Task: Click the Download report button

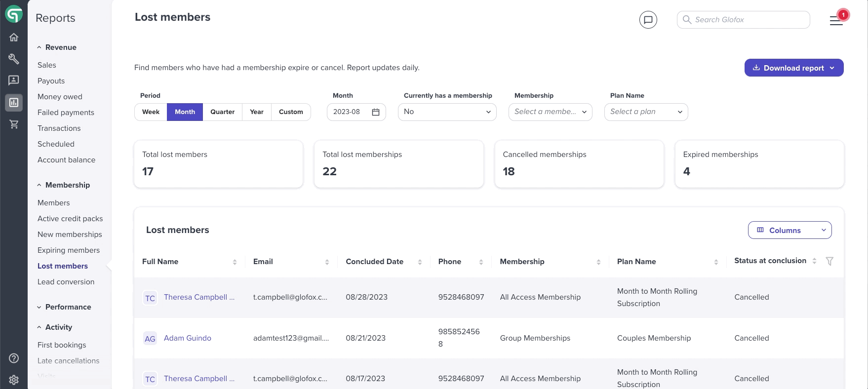Action: point(794,68)
